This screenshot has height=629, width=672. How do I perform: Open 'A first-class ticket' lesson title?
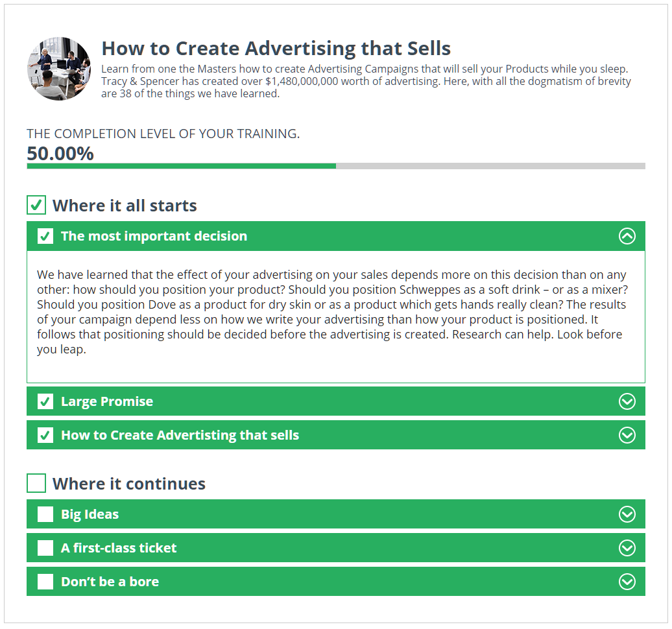(x=119, y=548)
